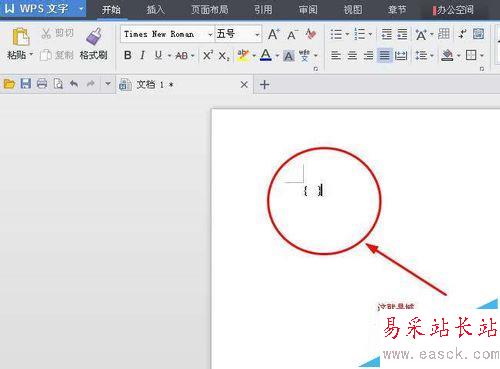Increase font size with larger A
Screen dimensions: 500x369
274,34
